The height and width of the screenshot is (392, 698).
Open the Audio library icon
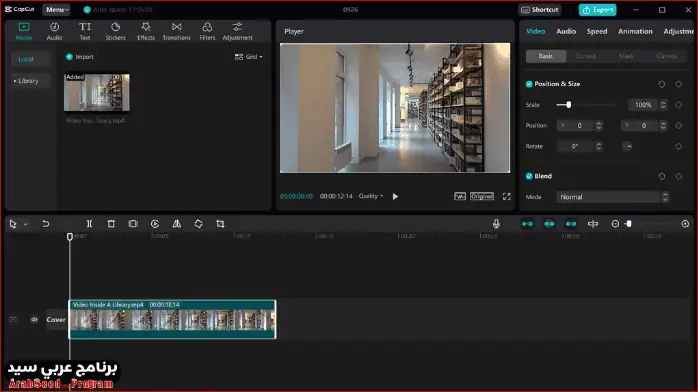pyautogui.click(x=54, y=31)
